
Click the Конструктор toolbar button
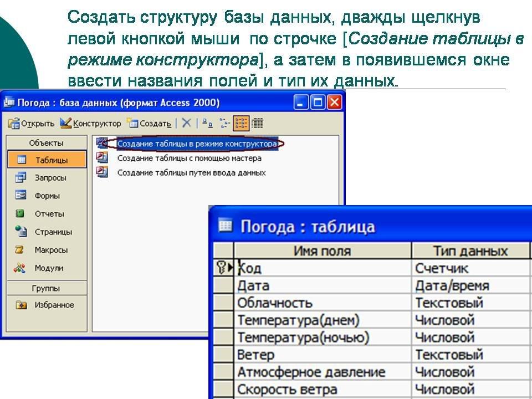pyautogui.click(x=90, y=123)
